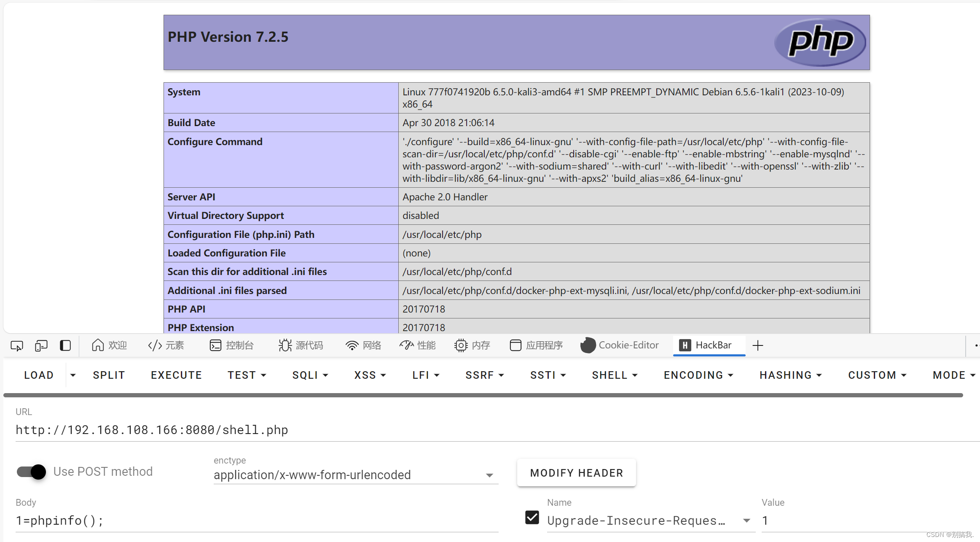Click the plus icon for more tools
This screenshot has width=980, height=542.
(758, 345)
